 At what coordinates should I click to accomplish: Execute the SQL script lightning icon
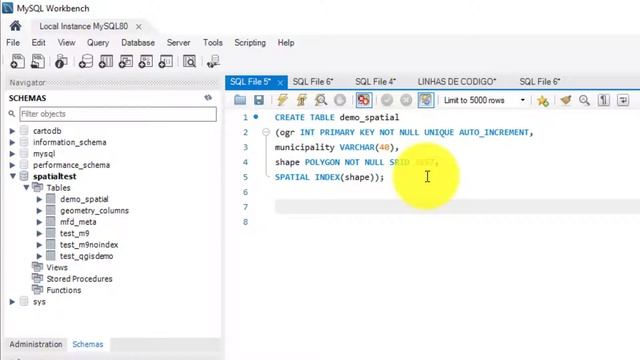[x=282, y=100]
